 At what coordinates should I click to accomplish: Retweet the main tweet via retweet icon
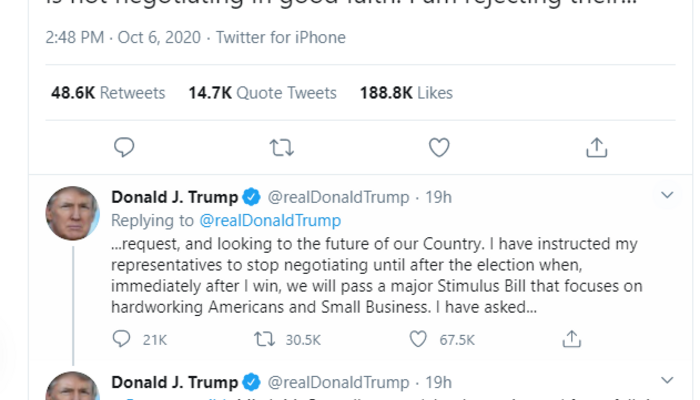pos(281,147)
